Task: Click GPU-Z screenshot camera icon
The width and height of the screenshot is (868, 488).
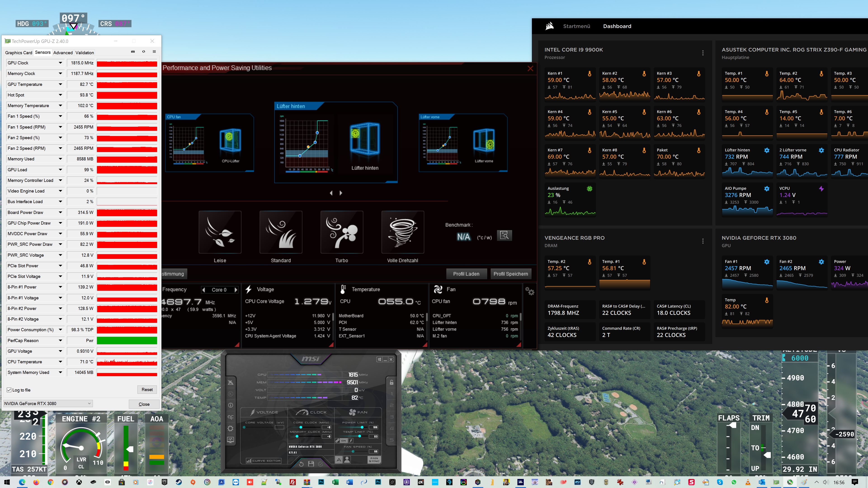Action: pyautogui.click(x=133, y=52)
